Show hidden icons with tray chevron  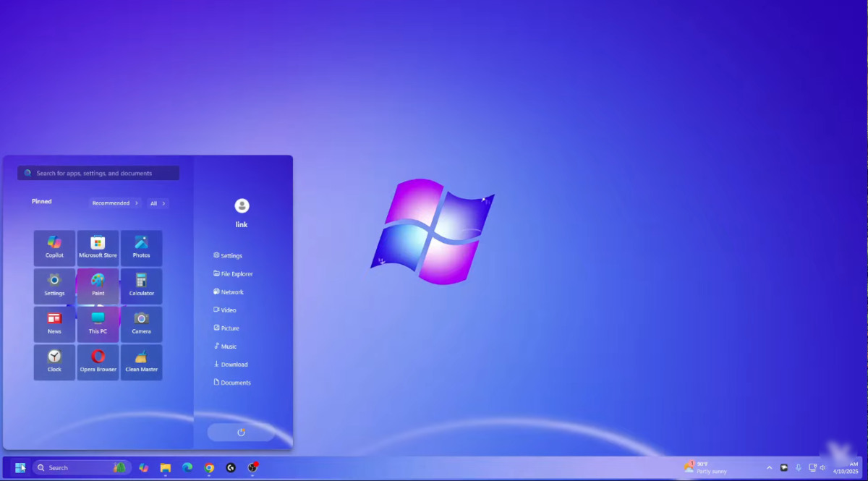click(770, 468)
